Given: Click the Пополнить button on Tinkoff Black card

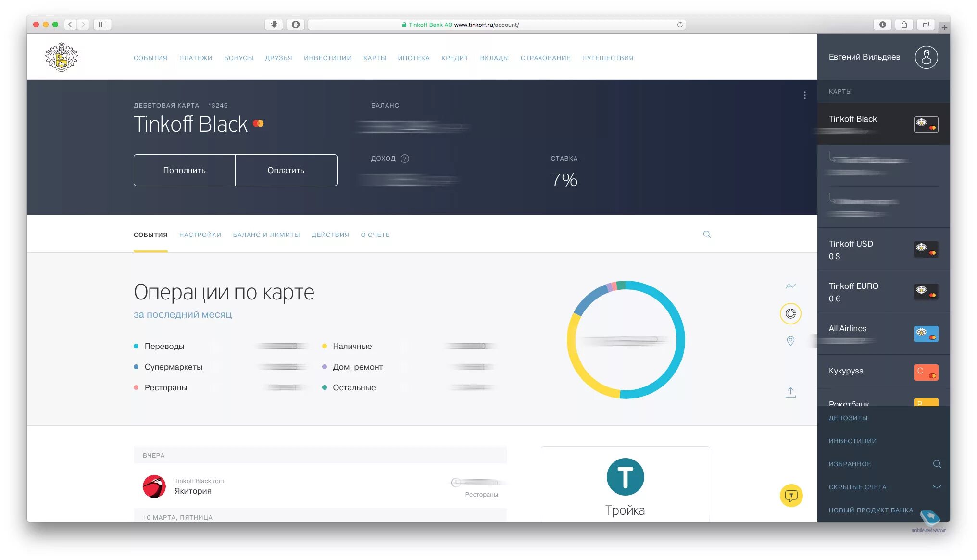Looking at the screenshot, I should [185, 170].
